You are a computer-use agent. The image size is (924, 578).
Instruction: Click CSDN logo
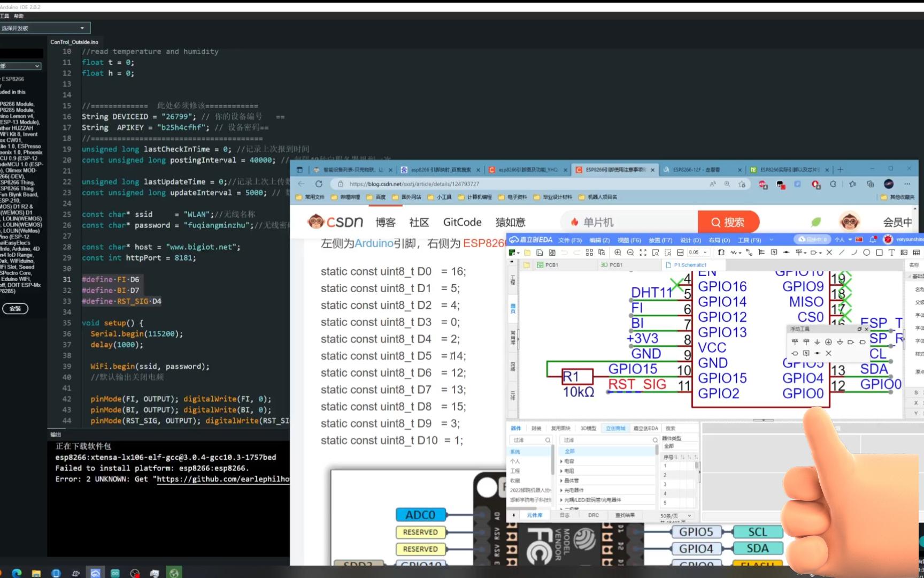coord(336,222)
